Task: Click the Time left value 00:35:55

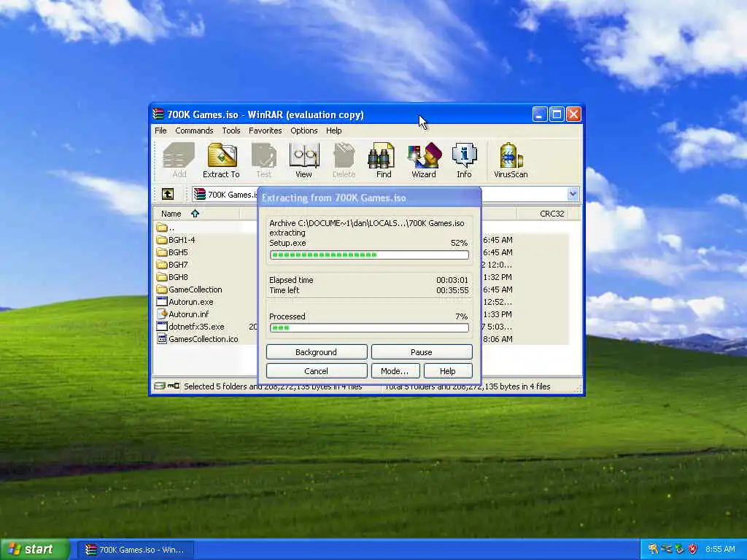Action: click(x=452, y=290)
